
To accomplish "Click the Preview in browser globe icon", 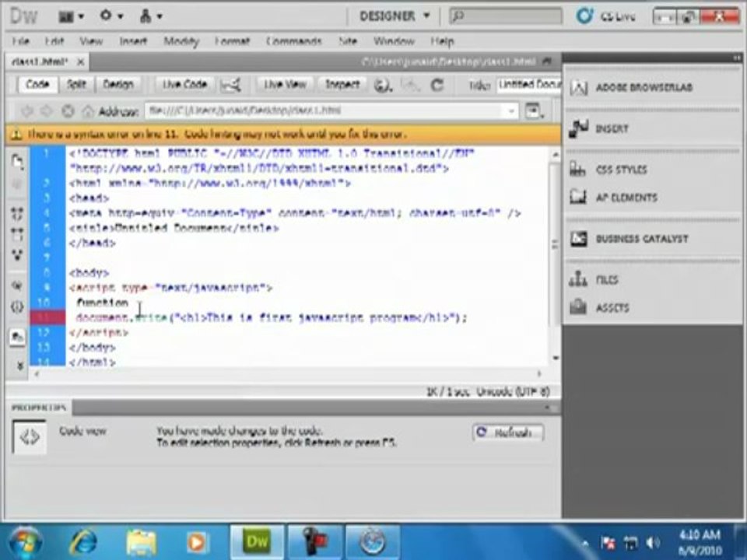I will coord(383,86).
